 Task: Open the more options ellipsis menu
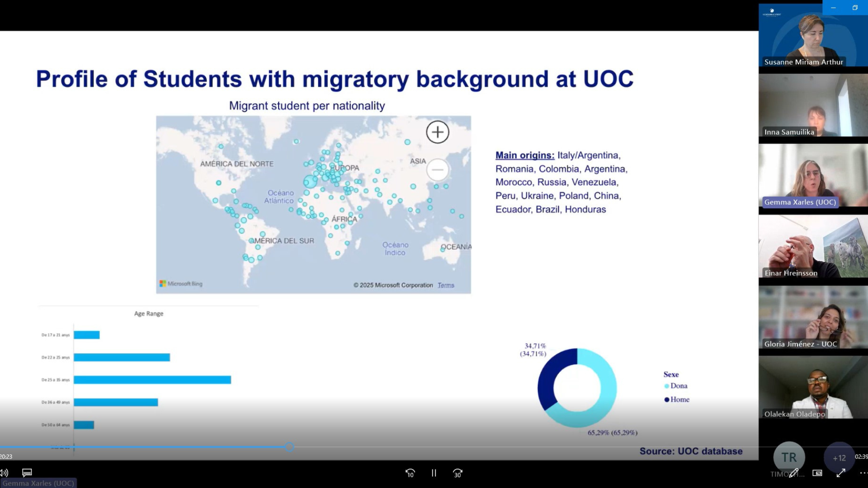coord(863,473)
